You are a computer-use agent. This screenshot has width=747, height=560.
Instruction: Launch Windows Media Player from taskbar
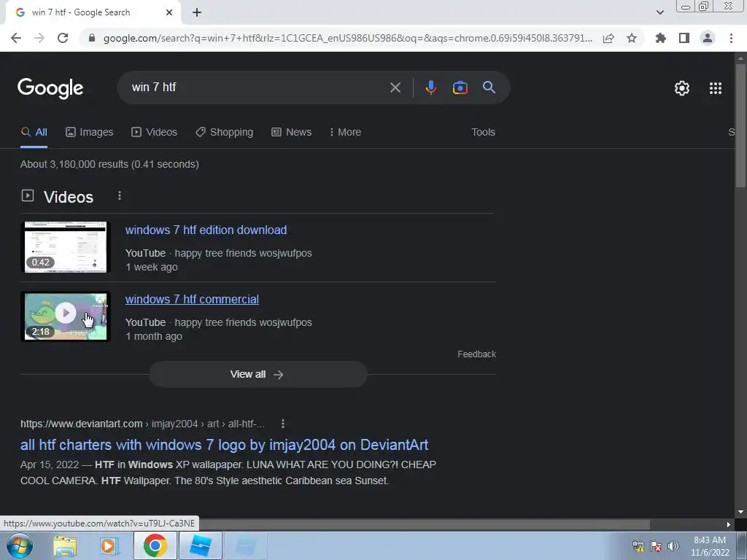tap(109, 546)
